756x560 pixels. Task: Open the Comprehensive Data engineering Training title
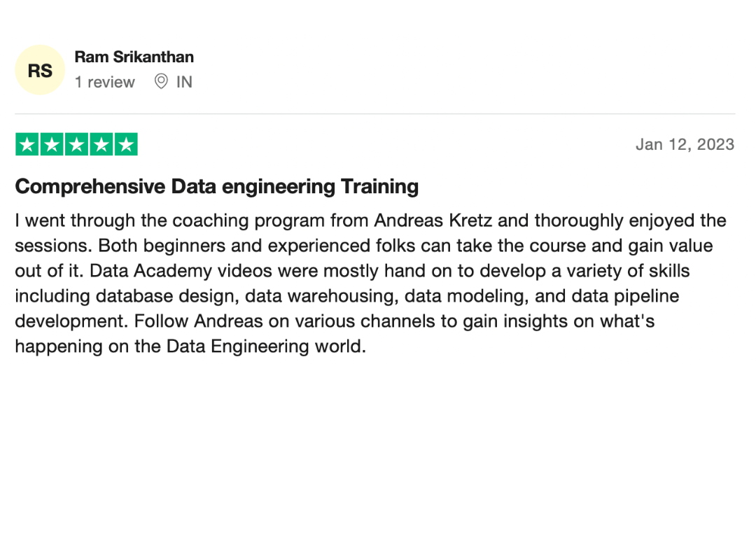pyautogui.click(x=216, y=187)
